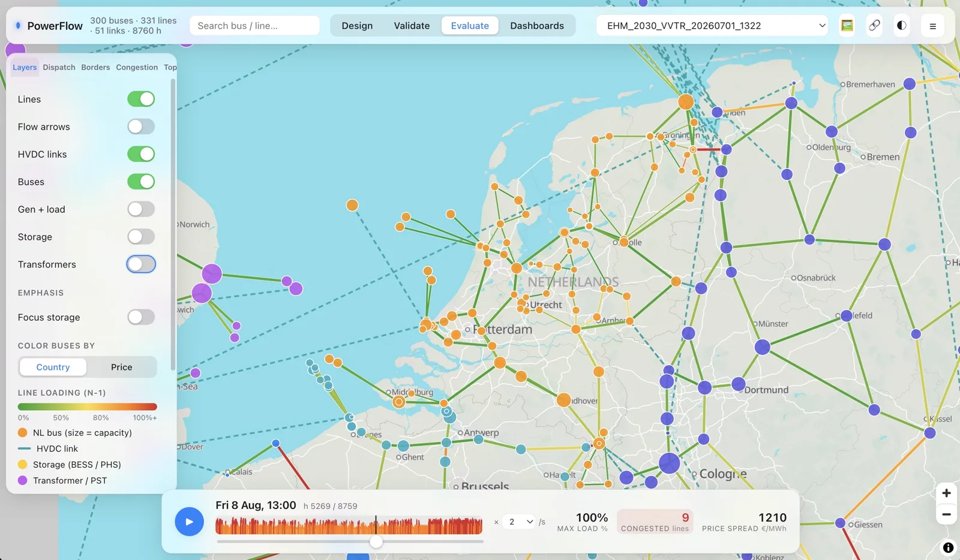Copy share link via chain icon
The height and width of the screenshot is (560, 960).
pyautogui.click(x=874, y=26)
